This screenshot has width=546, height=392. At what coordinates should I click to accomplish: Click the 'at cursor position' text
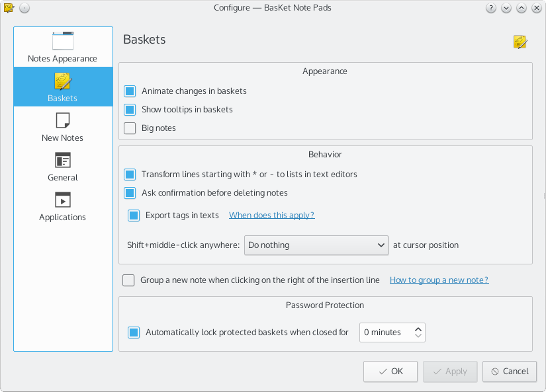(x=426, y=245)
